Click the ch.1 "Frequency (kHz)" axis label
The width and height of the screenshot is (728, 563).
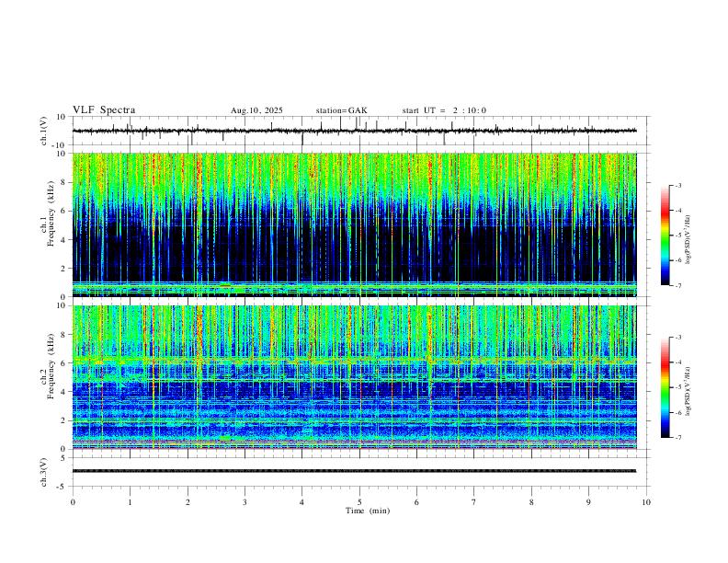click(x=51, y=214)
